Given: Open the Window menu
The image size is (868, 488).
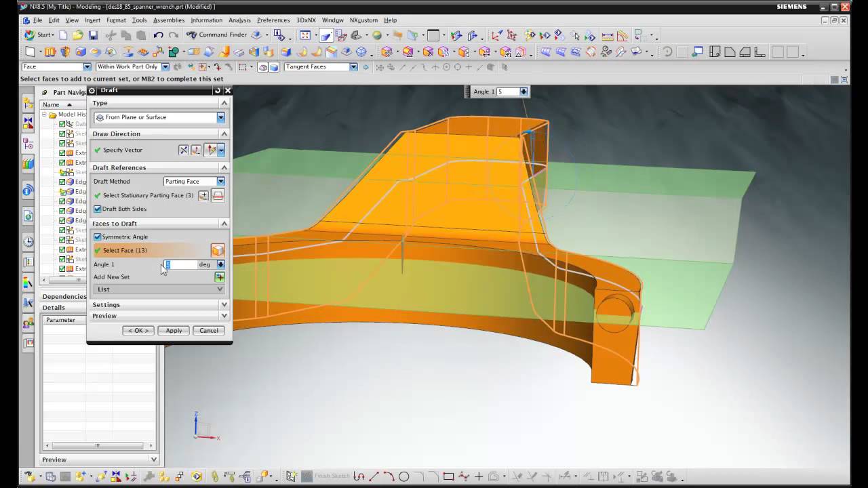Looking at the screenshot, I should tap(332, 20).
